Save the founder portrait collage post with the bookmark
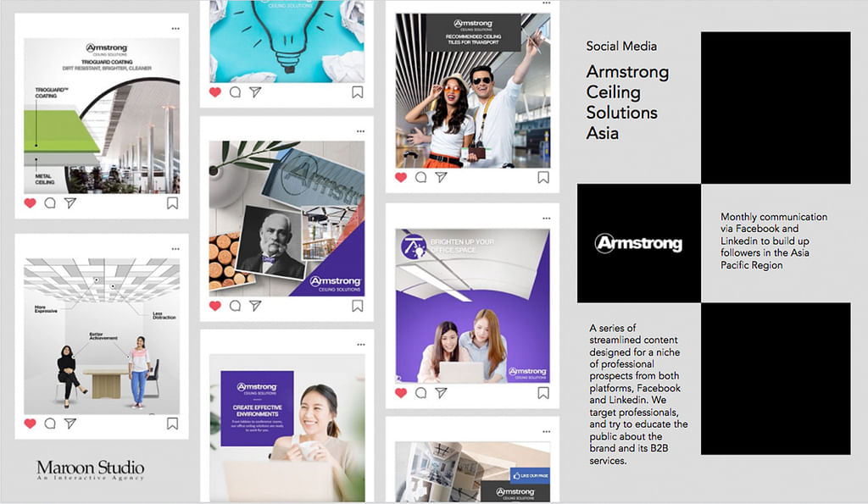 pyautogui.click(x=358, y=306)
